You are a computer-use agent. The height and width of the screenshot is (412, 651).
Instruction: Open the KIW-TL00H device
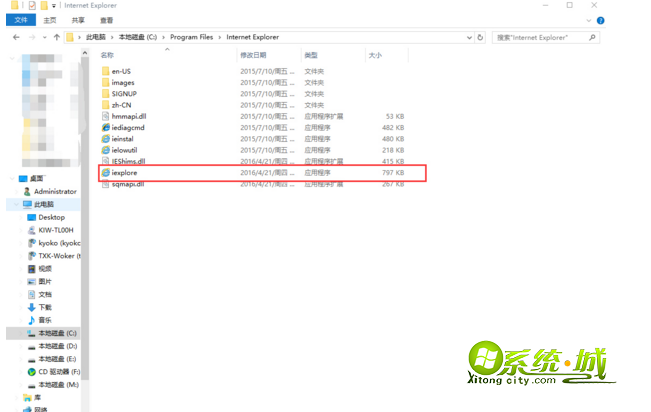[56, 230]
